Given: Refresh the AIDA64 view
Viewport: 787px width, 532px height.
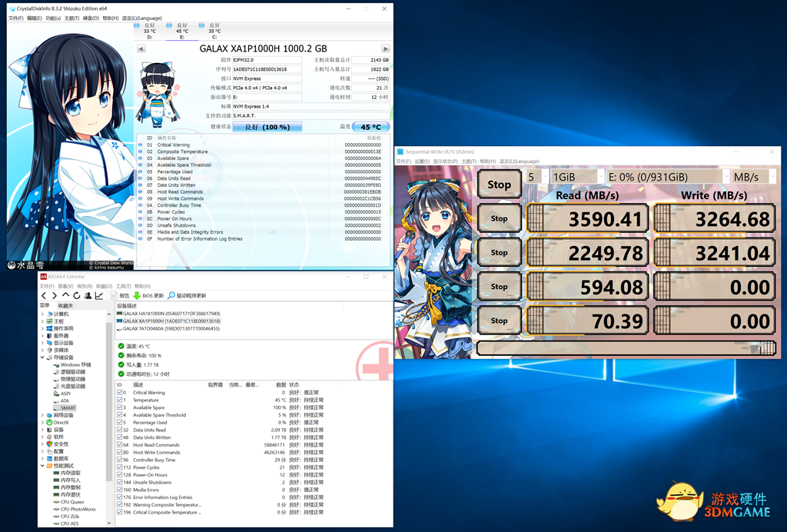Looking at the screenshot, I should point(76,296).
